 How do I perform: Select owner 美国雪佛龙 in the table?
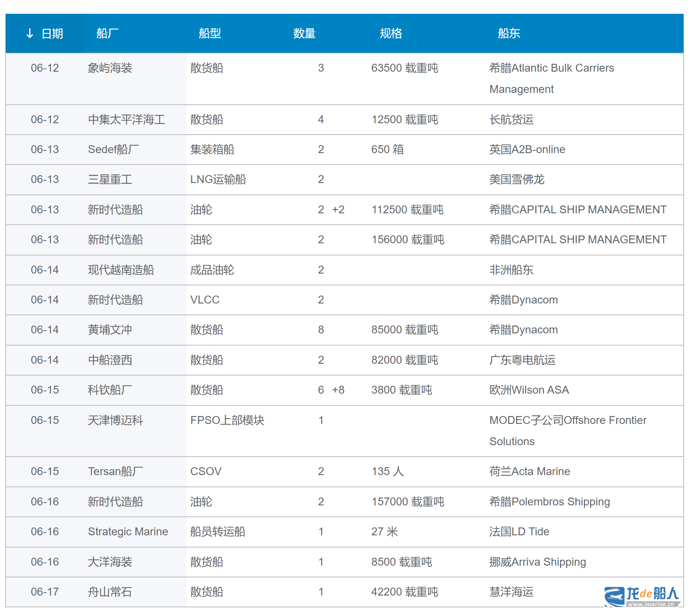517,179
